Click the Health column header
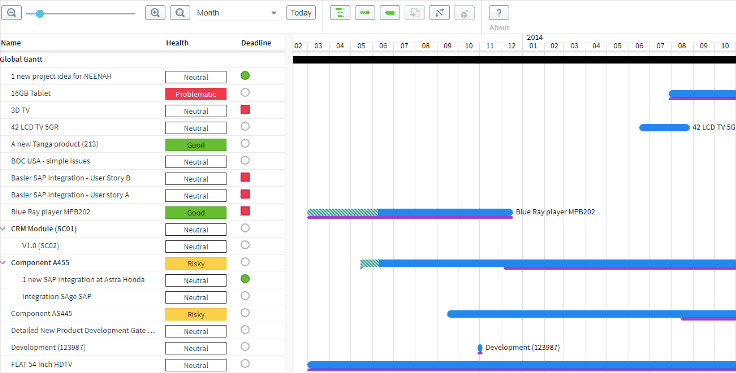 pos(177,43)
